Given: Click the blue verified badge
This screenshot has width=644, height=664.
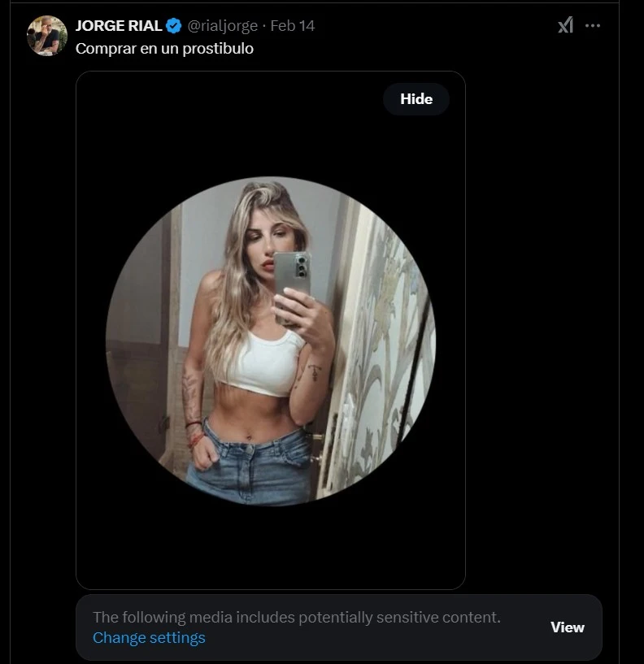Looking at the screenshot, I should pos(174,25).
